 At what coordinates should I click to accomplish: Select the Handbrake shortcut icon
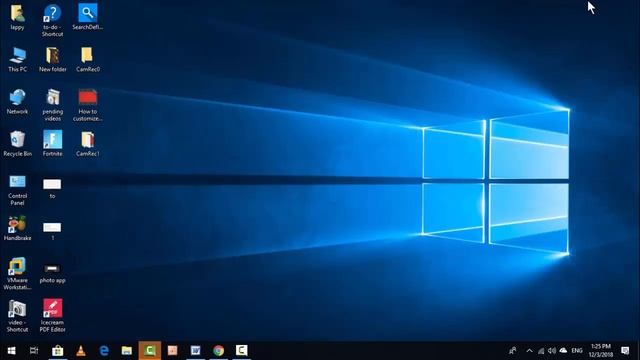pyautogui.click(x=17, y=228)
